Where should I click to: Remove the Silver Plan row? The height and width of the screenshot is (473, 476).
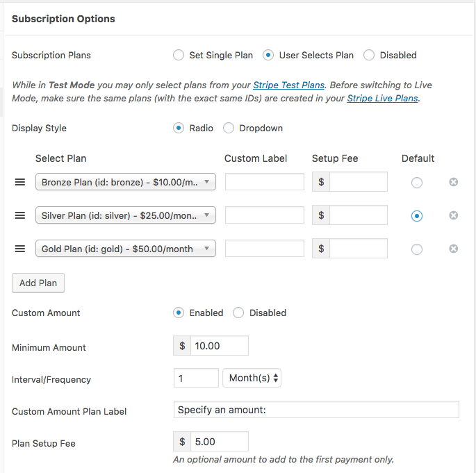tap(454, 215)
